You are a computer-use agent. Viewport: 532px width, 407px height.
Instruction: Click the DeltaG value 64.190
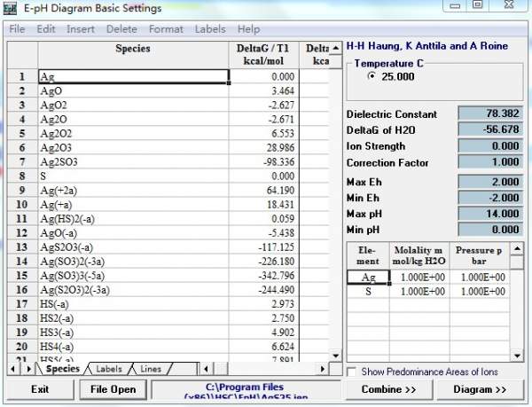click(x=264, y=191)
